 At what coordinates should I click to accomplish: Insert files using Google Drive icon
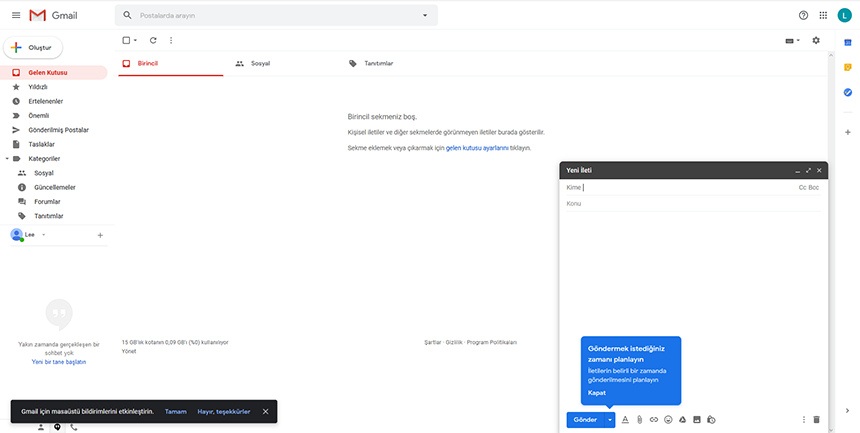(x=682, y=419)
